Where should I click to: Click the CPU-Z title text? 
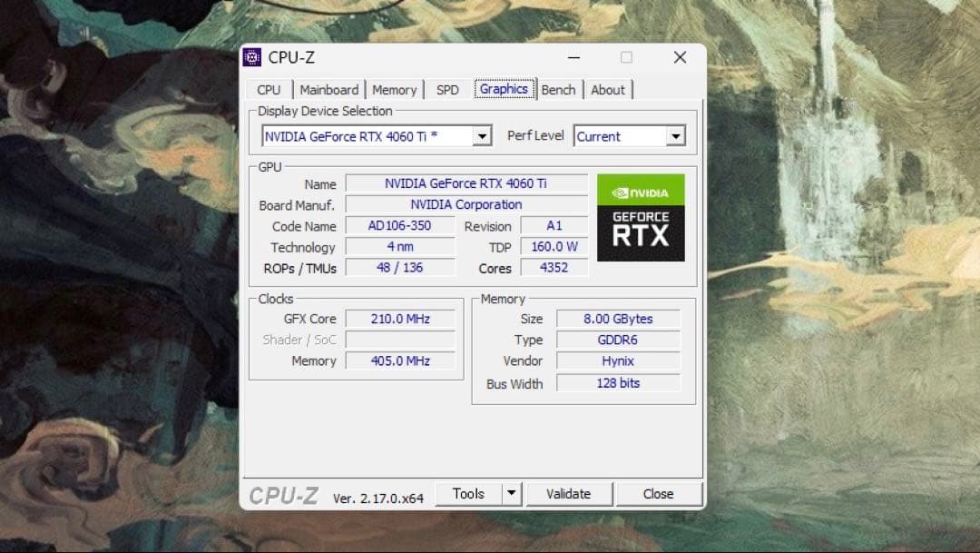pos(291,57)
